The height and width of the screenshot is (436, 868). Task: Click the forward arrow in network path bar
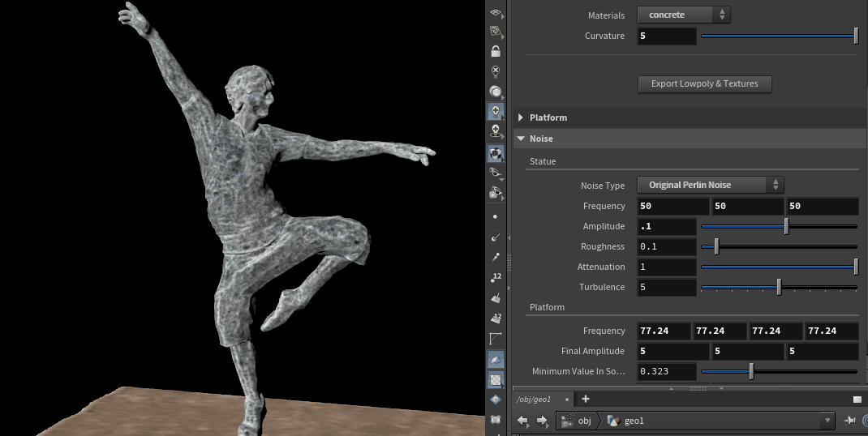(542, 421)
